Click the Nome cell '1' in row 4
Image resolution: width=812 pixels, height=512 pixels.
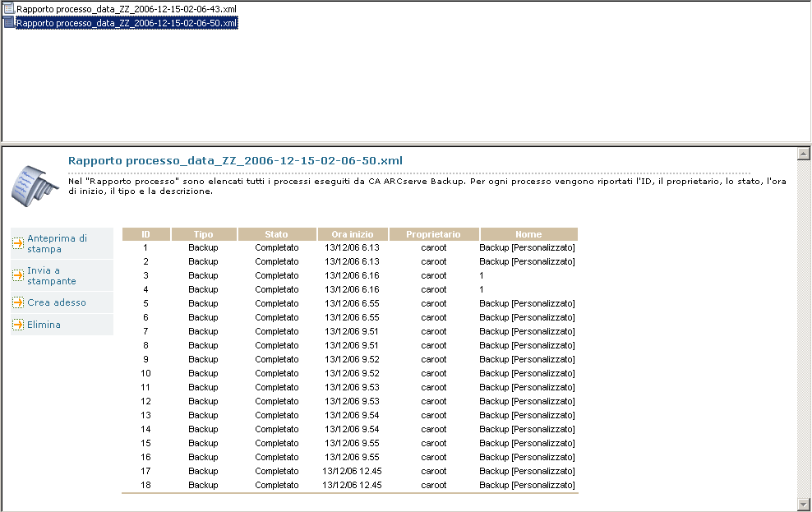482,290
